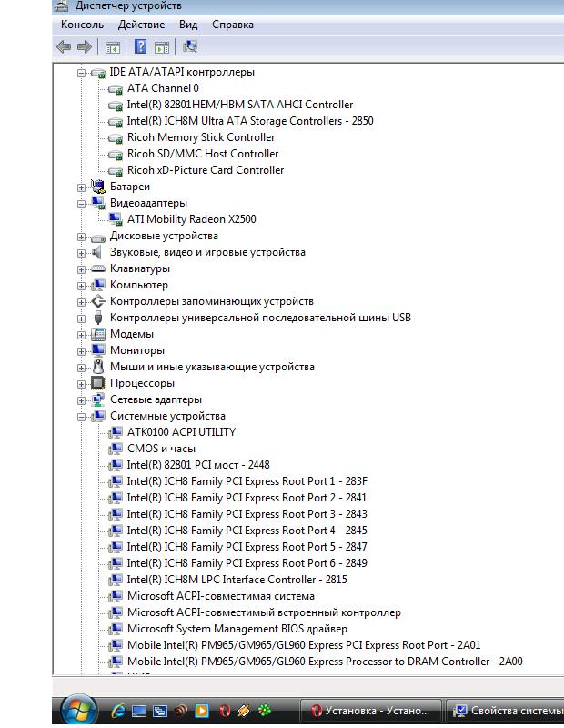Click the Модемы category icon
Viewport: 564px width, 728px height.
(x=98, y=334)
